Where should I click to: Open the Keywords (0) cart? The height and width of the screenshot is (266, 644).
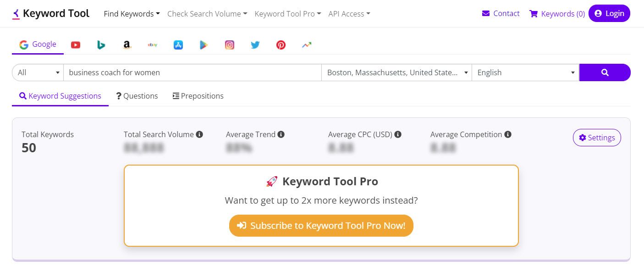tap(557, 14)
